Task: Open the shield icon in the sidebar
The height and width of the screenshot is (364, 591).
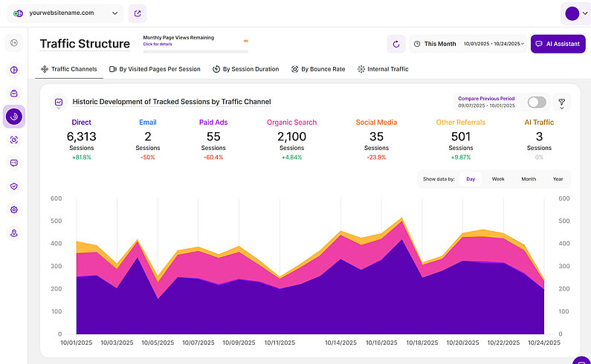Action: tap(14, 186)
